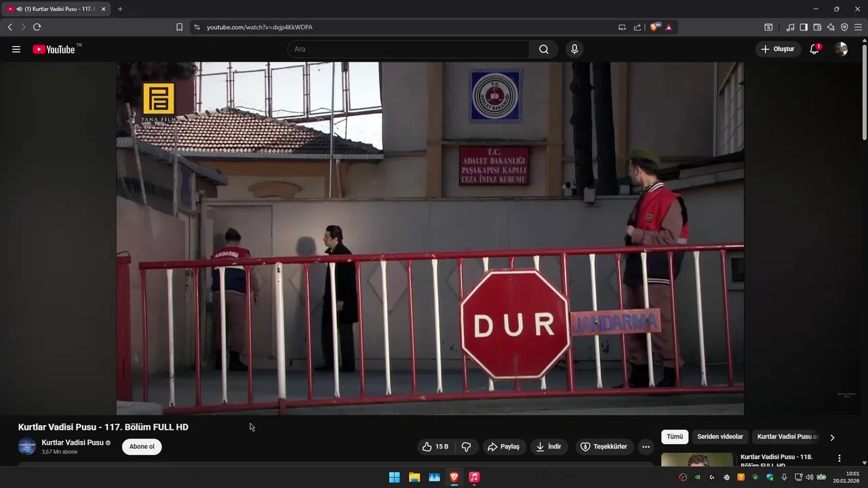
Task: Go to YouTube home via logo
Action: coord(54,49)
